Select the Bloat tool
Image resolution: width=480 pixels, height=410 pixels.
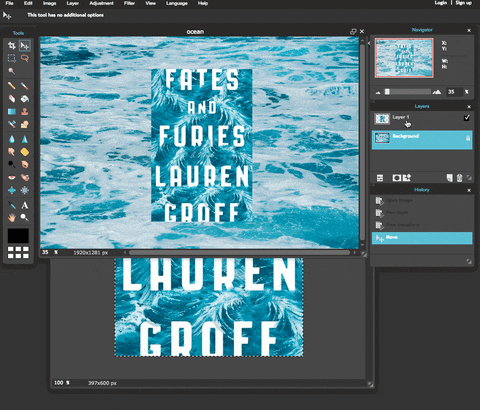pos(12,190)
